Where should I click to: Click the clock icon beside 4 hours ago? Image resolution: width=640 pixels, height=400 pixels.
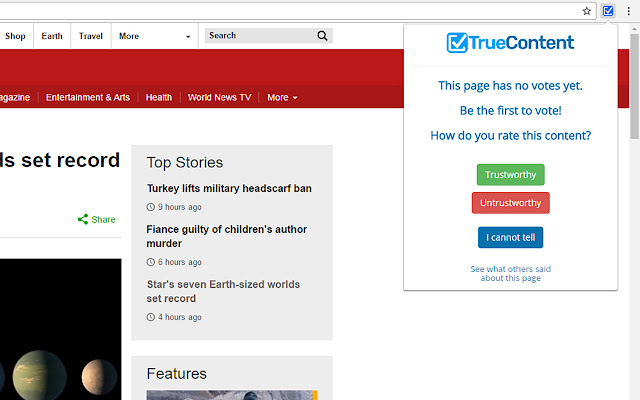(151, 317)
